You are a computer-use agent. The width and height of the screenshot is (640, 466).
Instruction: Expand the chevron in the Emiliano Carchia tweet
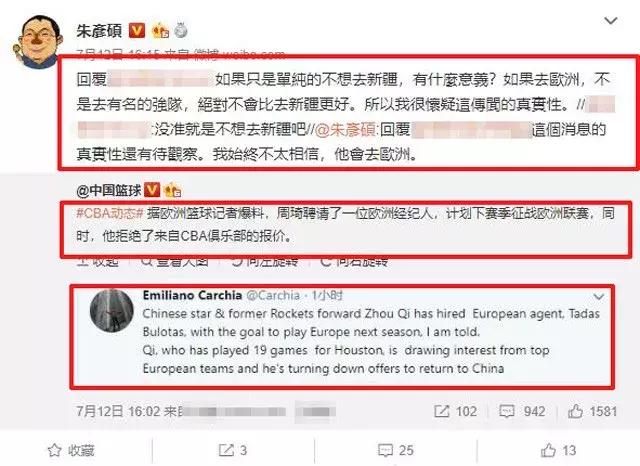click(598, 297)
